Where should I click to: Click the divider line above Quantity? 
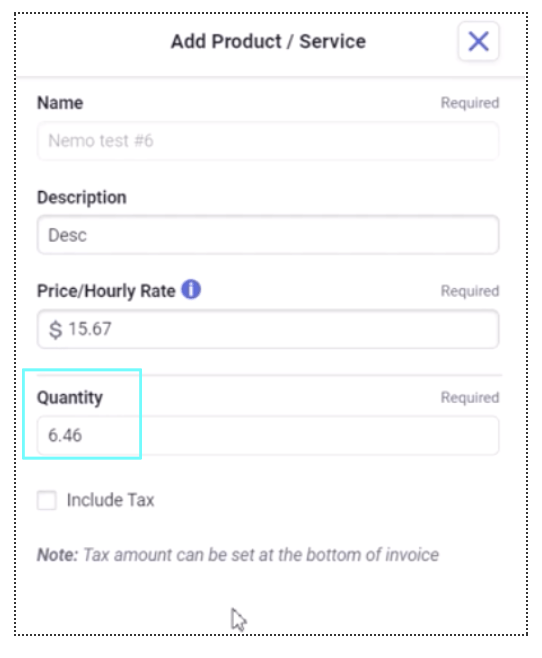321,375
